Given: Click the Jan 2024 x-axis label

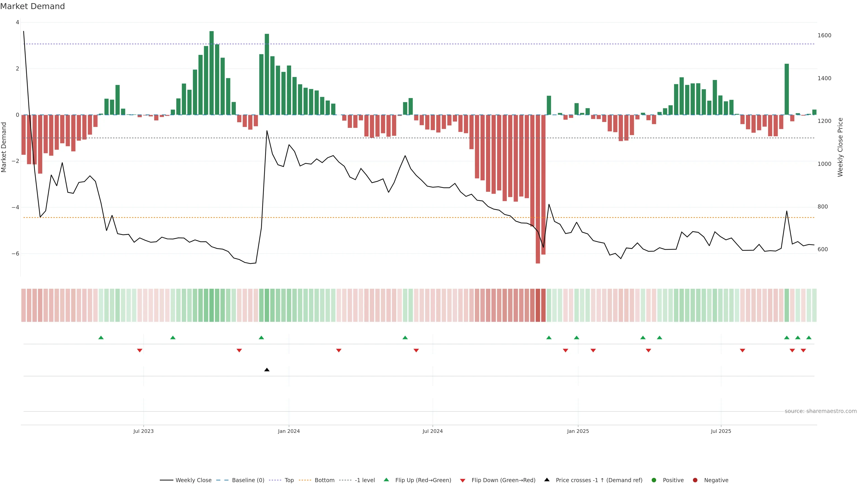Looking at the screenshot, I should [289, 431].
